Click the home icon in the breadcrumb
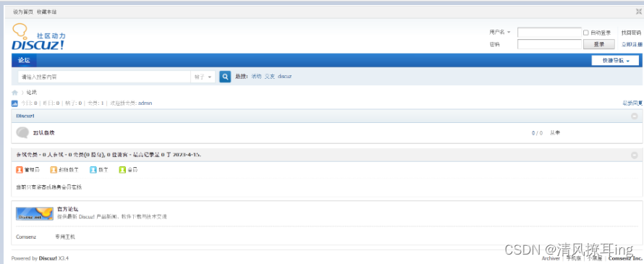This screenshot has width=644, height=264. click(x=14, y=93)
